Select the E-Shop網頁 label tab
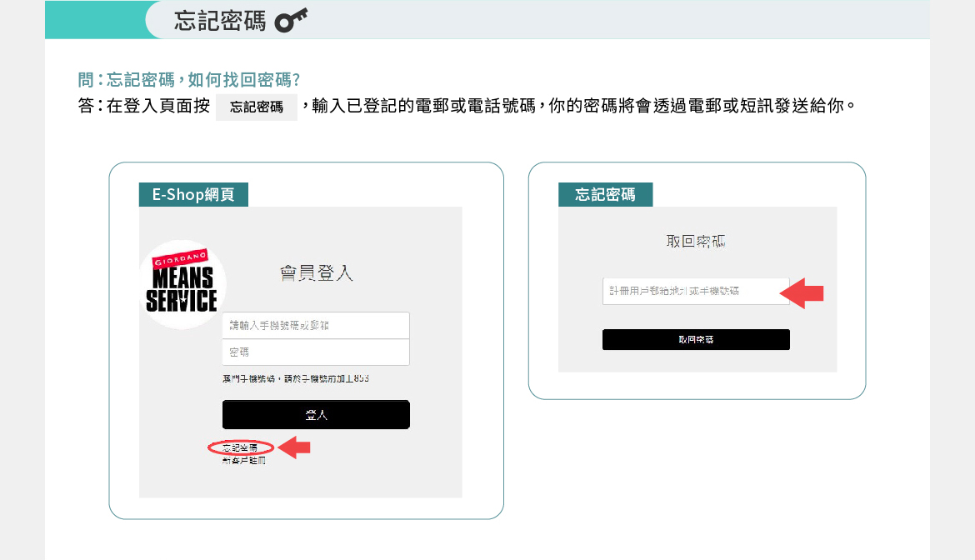Viewport: 975px width, 560px height. tap(193, 195)
